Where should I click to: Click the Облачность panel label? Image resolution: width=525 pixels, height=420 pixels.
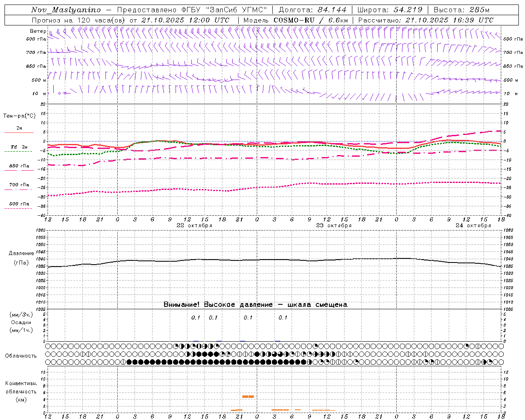coord(21,356)
